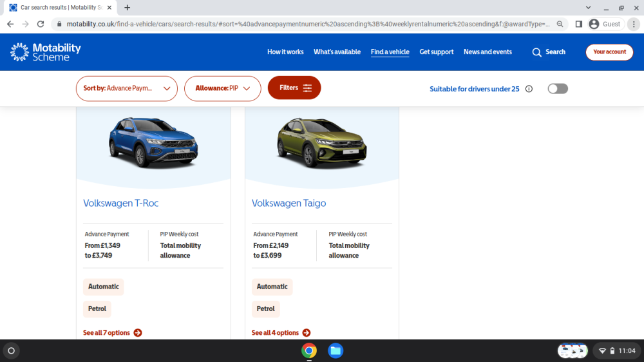644x362 pixels.
Task: Go back using the browser back arrow
Action: (10, 24)
